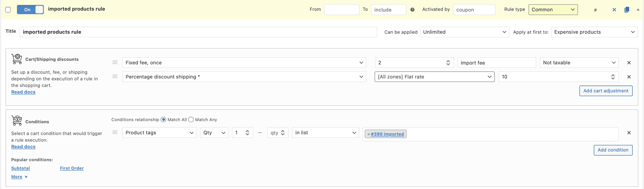Click the help question mark icon
The width and height of the screenshot is (644, 189).
tap(412, 10)
